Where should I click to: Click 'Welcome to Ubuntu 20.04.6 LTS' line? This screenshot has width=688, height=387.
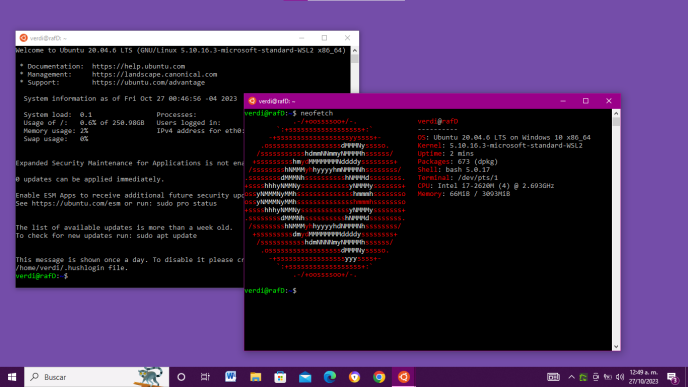click(x=181, y=50)
